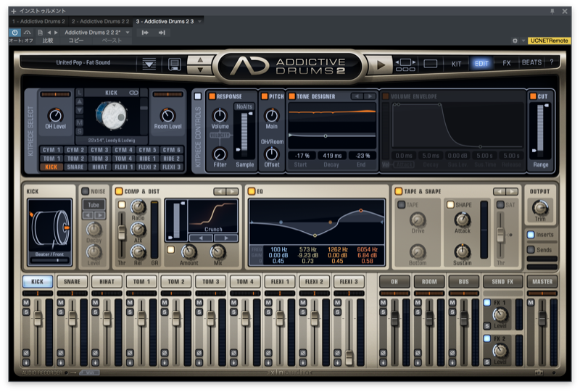The image size is (580, 392).
Task: Select next Tone Designer preset arrow
Action: point(370,96)
